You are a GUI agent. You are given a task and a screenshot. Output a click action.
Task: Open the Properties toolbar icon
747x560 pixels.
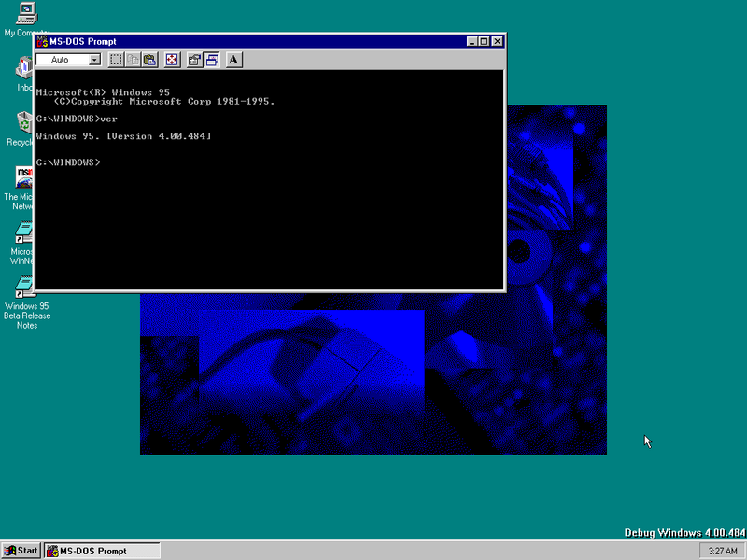point(194,60)
